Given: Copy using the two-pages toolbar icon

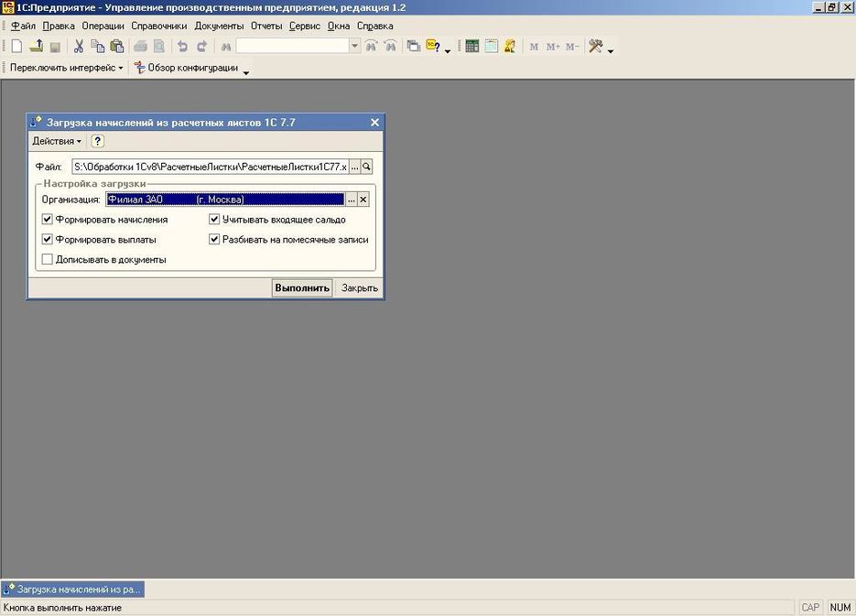Looking at the screenshot, I should click(98, 47).
